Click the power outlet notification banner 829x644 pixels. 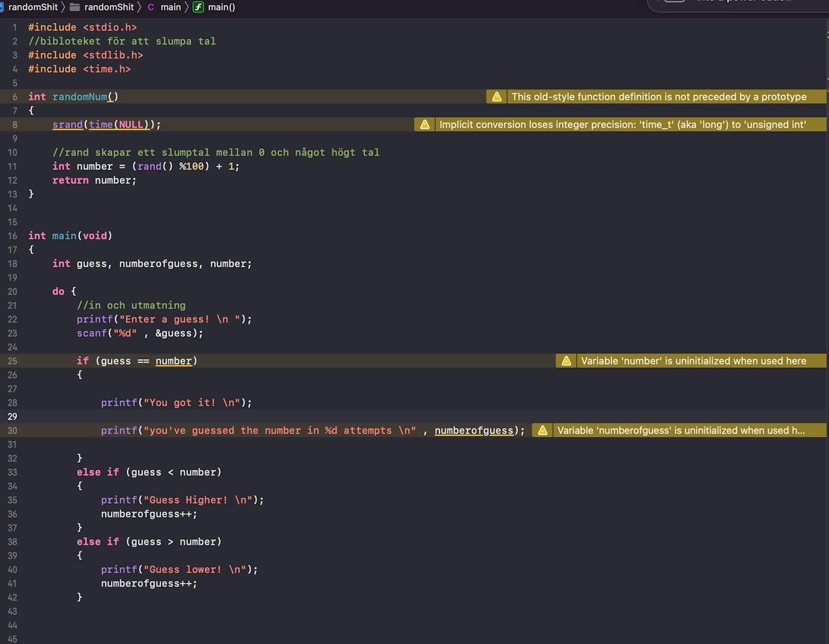741,4
